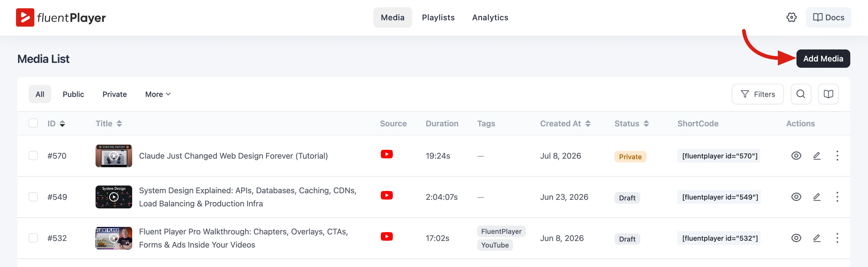Viewport: 868px width, 267px height.
Task: Click the FluentPlayer tag on #532
Action: pos(501,231)
